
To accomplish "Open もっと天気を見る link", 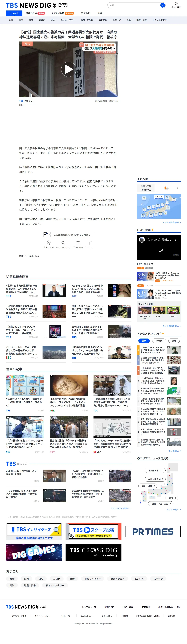I will 172,222.
